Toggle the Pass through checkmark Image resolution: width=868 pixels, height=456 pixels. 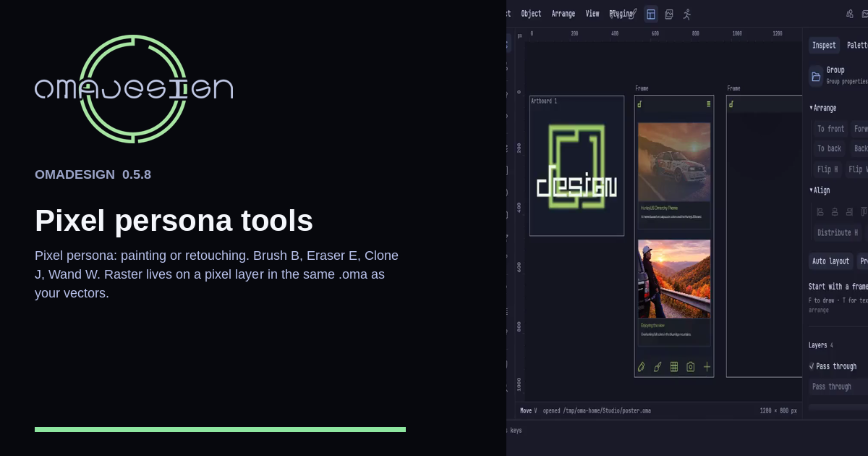(812, 366)
